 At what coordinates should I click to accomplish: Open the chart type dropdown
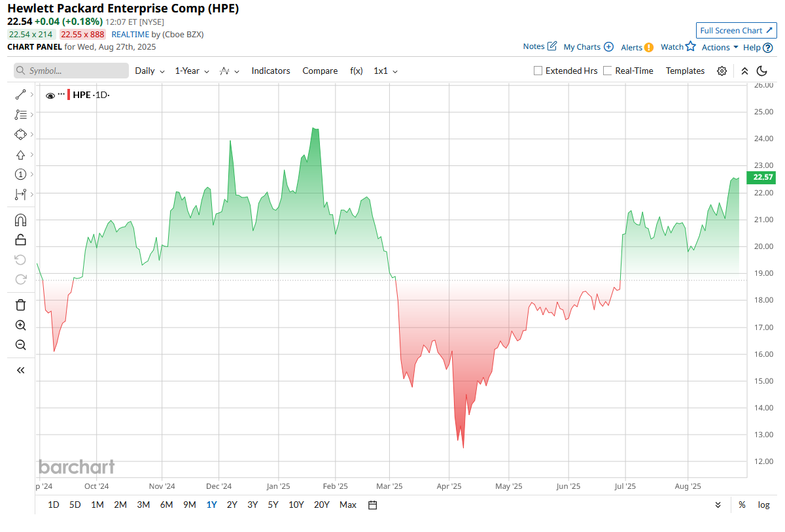click(x=230, y=71)
